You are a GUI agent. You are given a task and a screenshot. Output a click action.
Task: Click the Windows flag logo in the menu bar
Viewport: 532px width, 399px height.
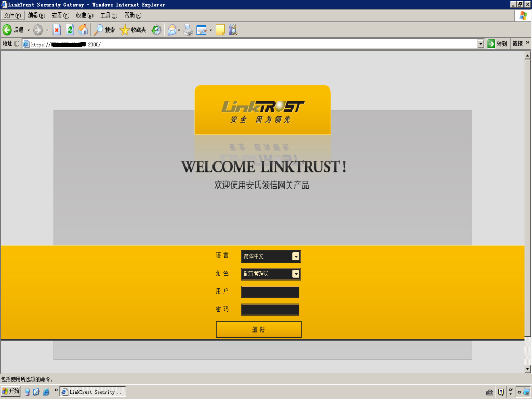(x=523, y=16)
